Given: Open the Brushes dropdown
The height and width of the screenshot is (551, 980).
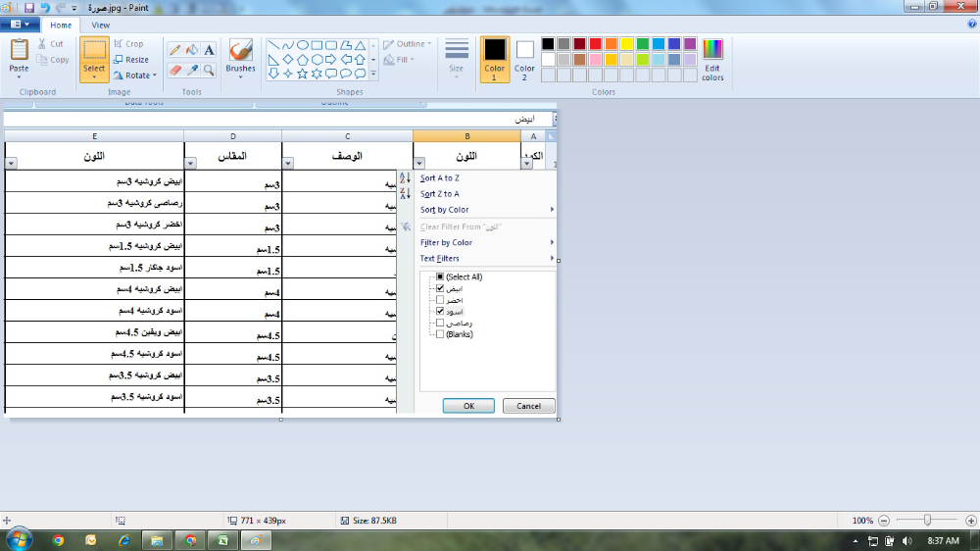Looking at the screenshot, I should coord(240,71).
